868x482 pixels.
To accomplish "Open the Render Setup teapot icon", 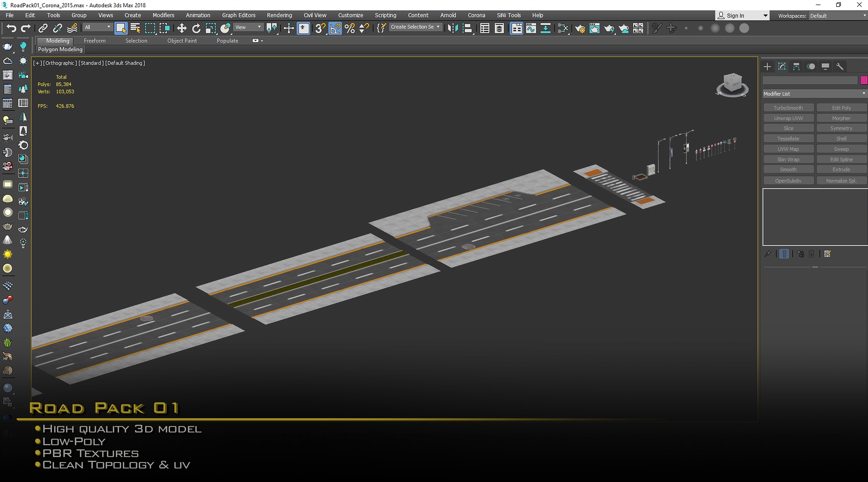I will click(x=580, y=28).
